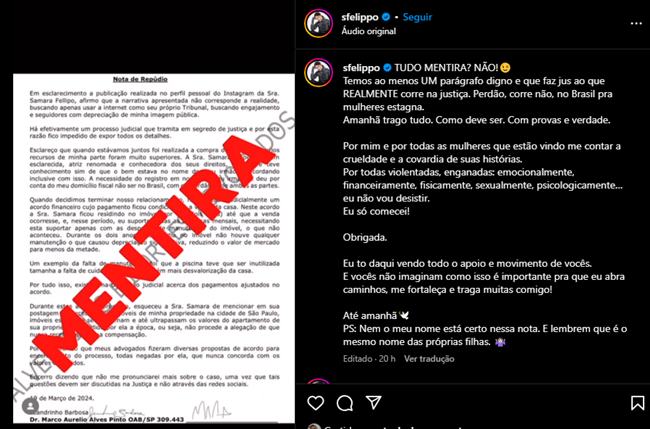Click verified badge next to header username
This screenshot has height=429, width=650.
(x=386, y=17)
